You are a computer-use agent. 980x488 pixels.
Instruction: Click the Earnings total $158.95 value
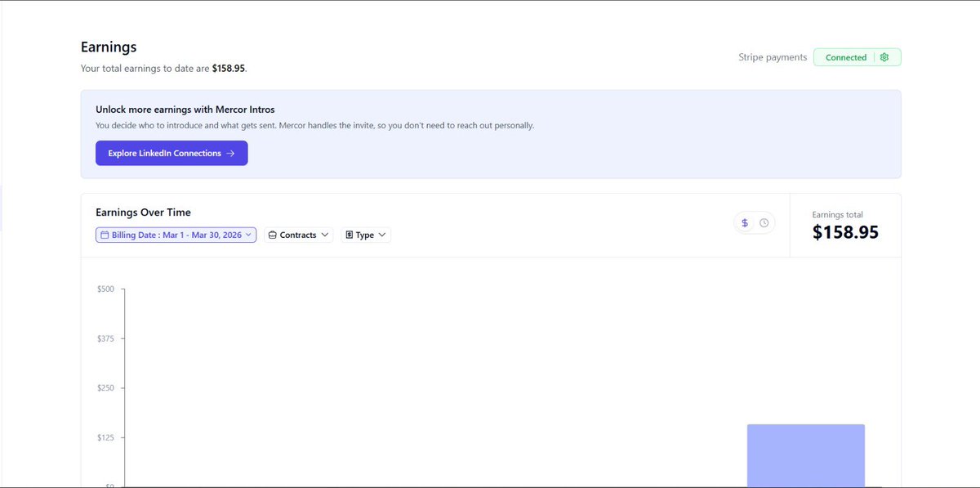click(845, 232)
